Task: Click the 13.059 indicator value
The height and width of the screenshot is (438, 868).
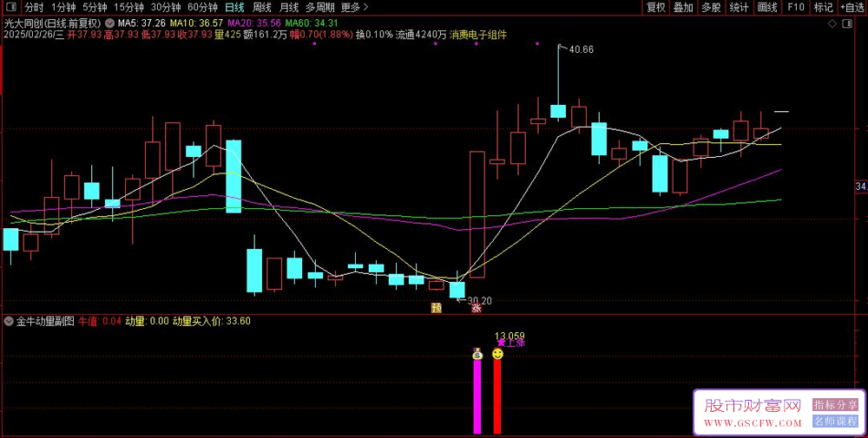Action: [x=510, y=336]
